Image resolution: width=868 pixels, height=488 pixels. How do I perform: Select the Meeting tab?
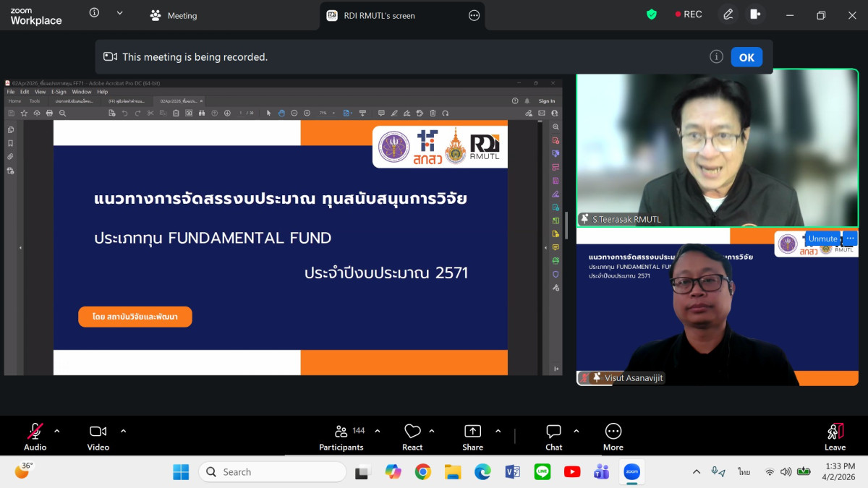coord(174,15)
